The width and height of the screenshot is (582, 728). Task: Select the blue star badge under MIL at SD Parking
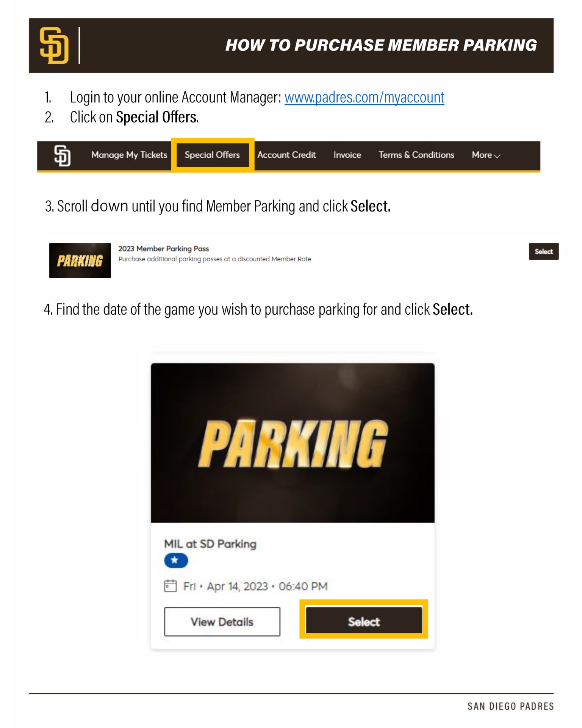pyautogui.click(x=175, y=561)
